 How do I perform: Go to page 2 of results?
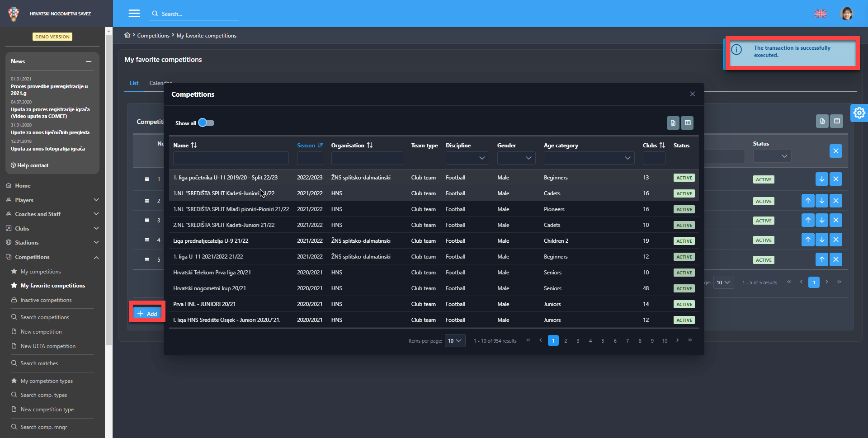coord(566,341)
